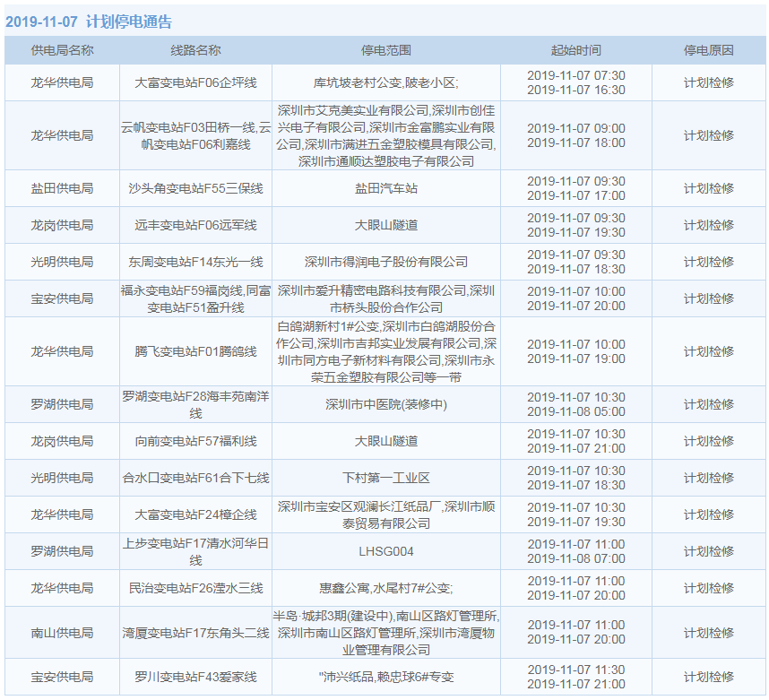Click the 供电局名称 column header
The height and width of the screenshot is (700, 769).
[62, 50]
